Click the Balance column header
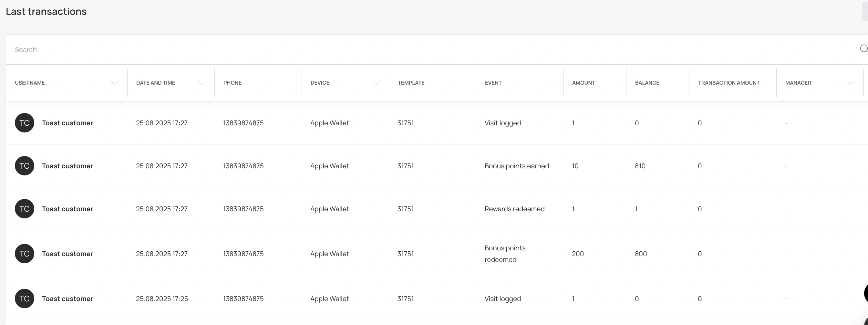This screenshot has width=868, height=325. (647, 83)
